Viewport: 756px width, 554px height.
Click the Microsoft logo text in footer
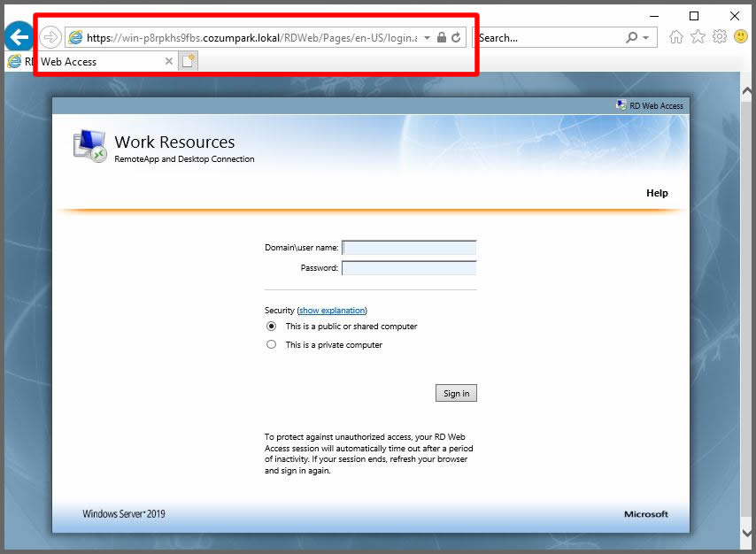click(x=646, y=514)
